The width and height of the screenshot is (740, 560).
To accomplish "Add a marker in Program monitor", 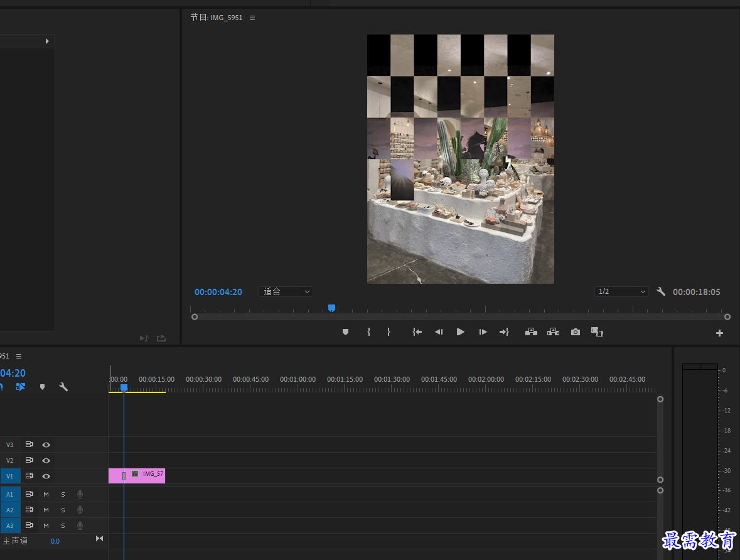I will pos(345,332).
